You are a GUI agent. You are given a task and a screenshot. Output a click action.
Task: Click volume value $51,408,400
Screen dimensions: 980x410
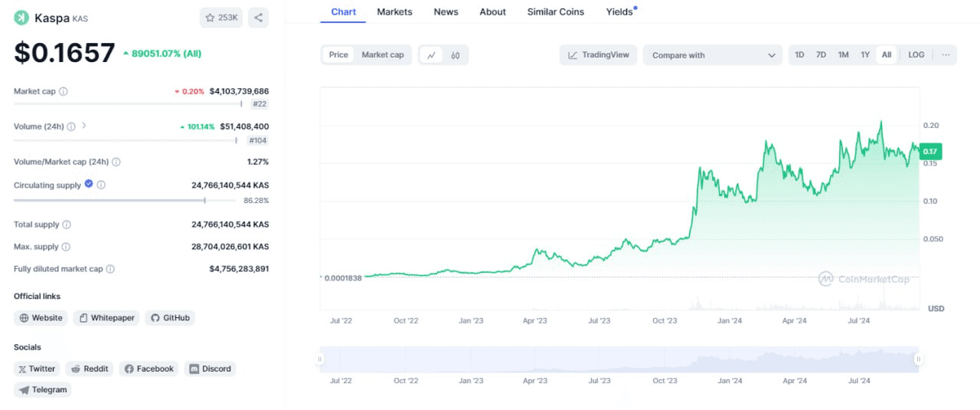pos(244,126)
